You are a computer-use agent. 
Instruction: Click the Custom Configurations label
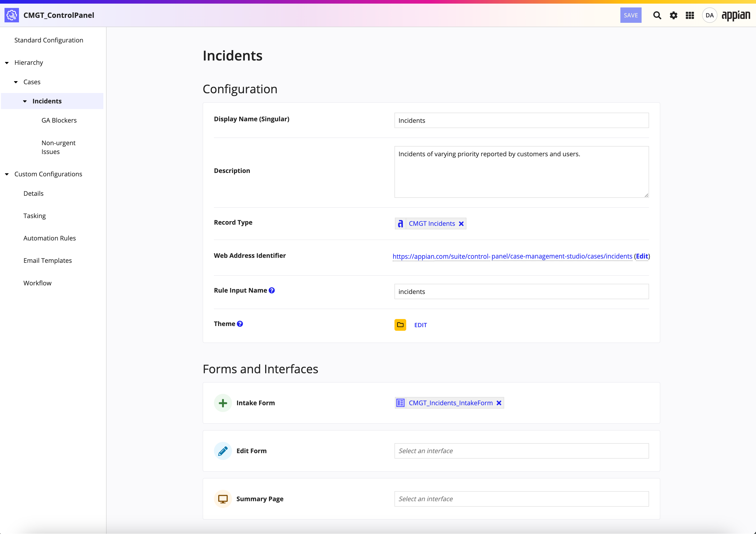click(48, 174)
